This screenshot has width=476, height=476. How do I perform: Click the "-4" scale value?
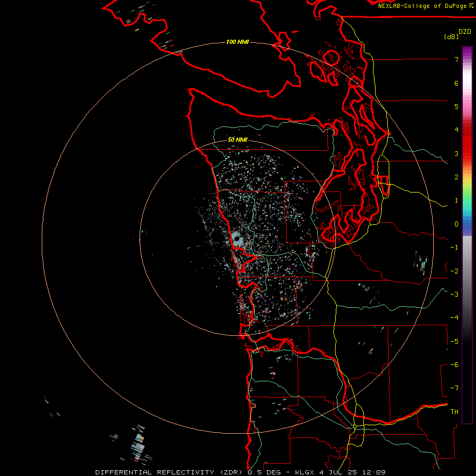454,317
